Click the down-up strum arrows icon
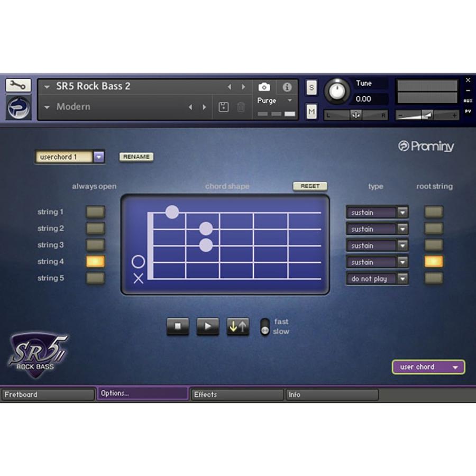This screenshot has height=476, width=476. pos(237,326)
